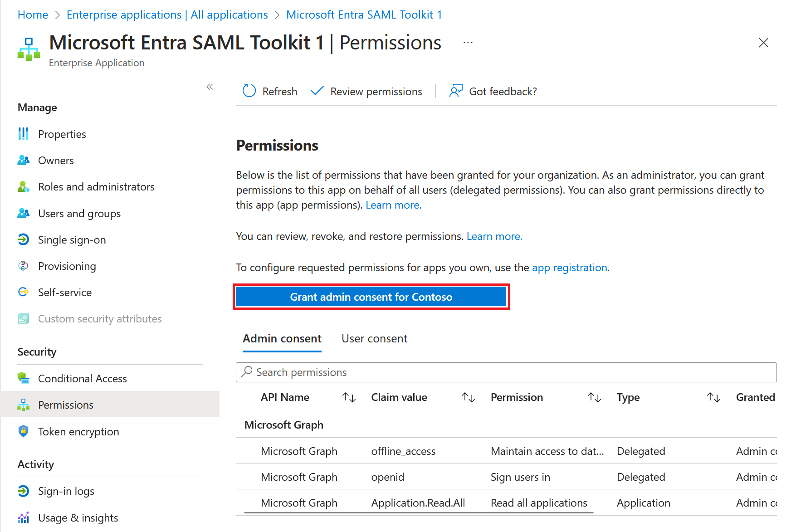Open the ellipsis more options menu
Viewport: 791px width, 532px height.
[468, 43]
